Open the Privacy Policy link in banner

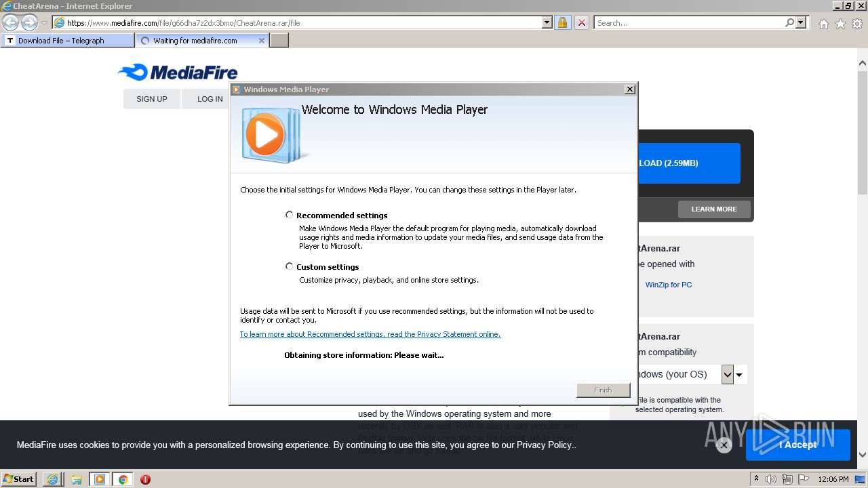[x=545, y=445]
